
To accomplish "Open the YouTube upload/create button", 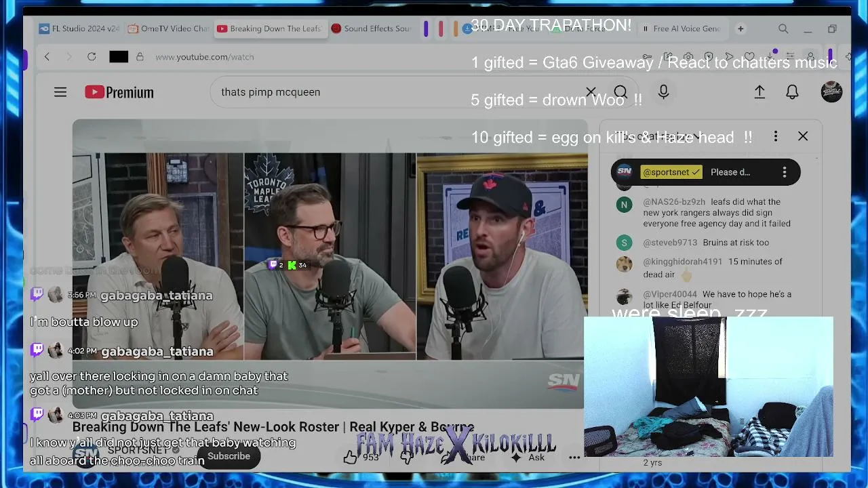I will click(x=759, y=92).
